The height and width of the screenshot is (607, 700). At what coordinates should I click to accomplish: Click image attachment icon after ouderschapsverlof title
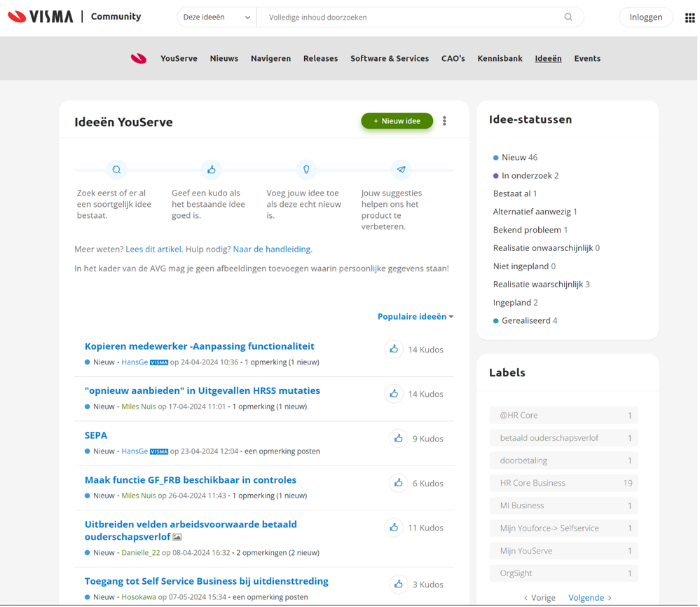(x=177, y=538)
